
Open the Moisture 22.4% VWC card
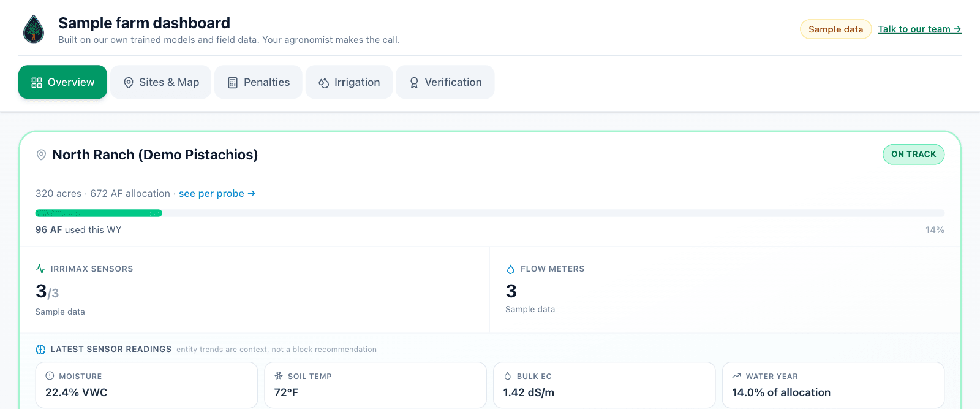[x=146, y=385]
